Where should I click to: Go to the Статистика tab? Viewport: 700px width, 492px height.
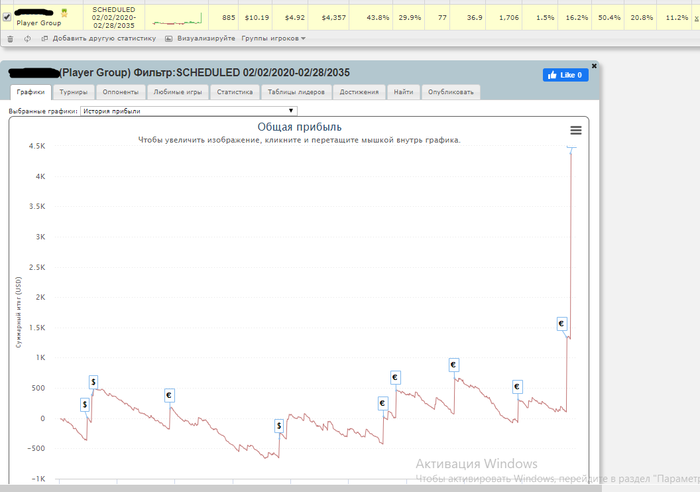[x=235, y=92]
